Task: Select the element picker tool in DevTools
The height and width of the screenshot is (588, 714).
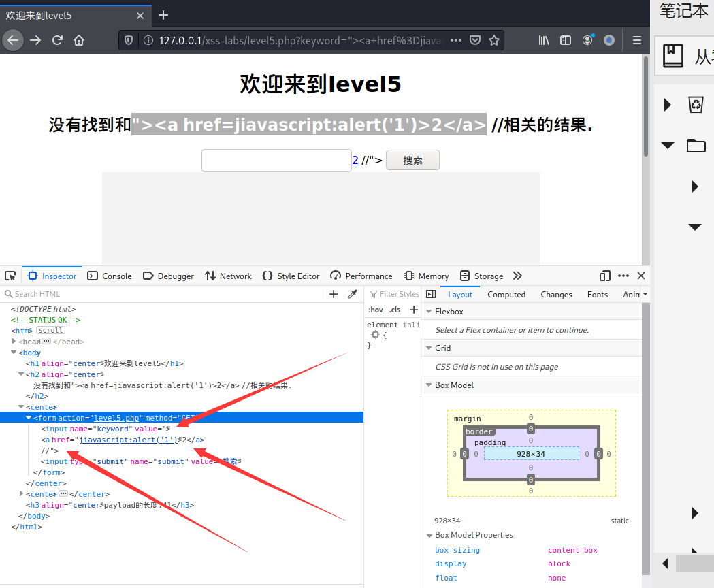Action: [10, 275]
